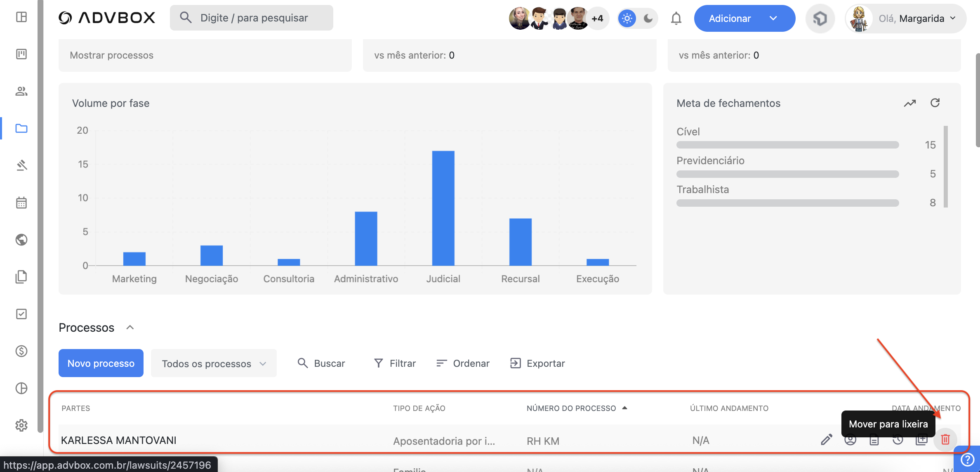The image size is (980, 472).
Task: Open the notifications bell
Action: [676, 19]
